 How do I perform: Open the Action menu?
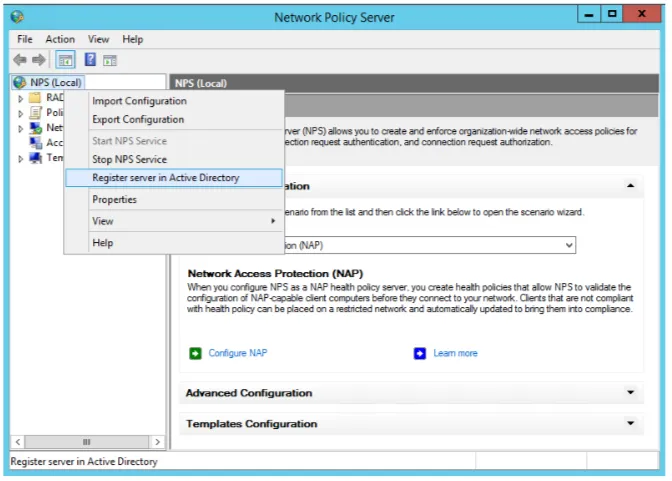[x=60, y=39]
